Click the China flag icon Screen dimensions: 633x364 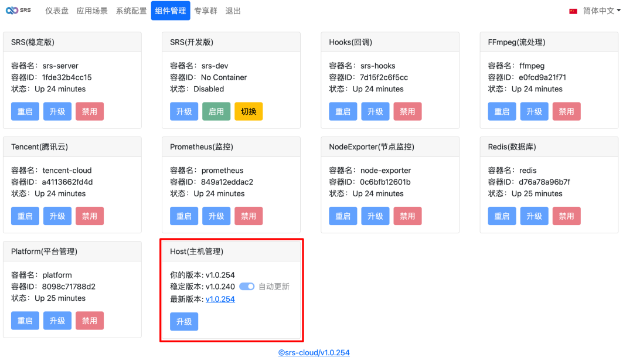[573, 11]
